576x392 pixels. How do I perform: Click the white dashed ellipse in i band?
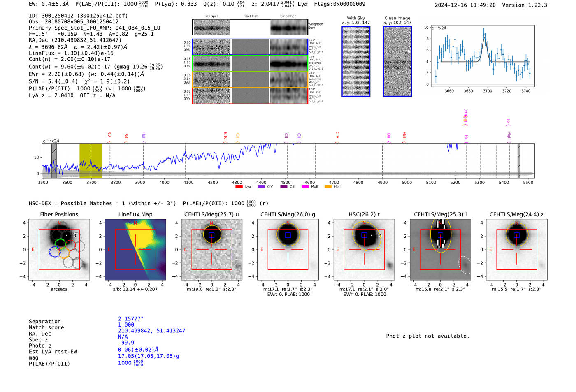pyautogui.click(x=465, y=265)
